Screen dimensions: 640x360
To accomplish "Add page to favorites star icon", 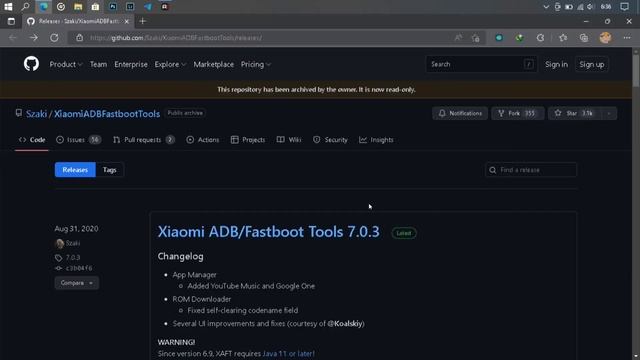I will [476, 38].
